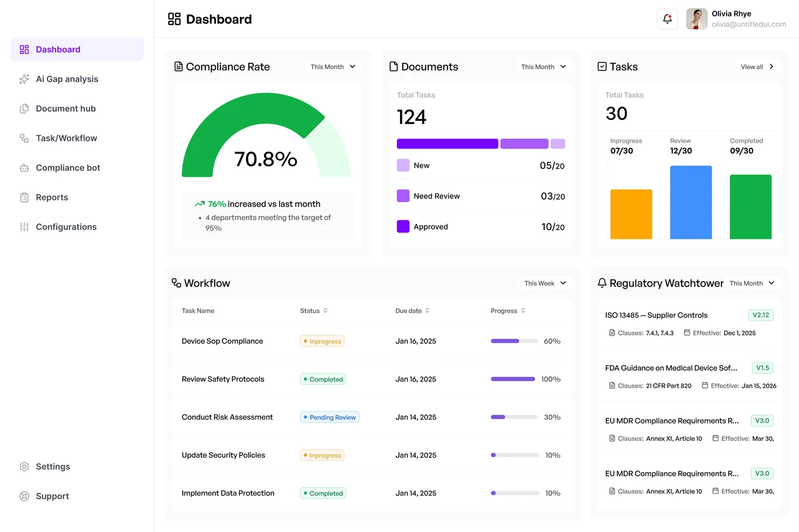Click the Documents card file icon
Image resolution: width=799 pixels, height=532 pixels.
tap(394, 67)
